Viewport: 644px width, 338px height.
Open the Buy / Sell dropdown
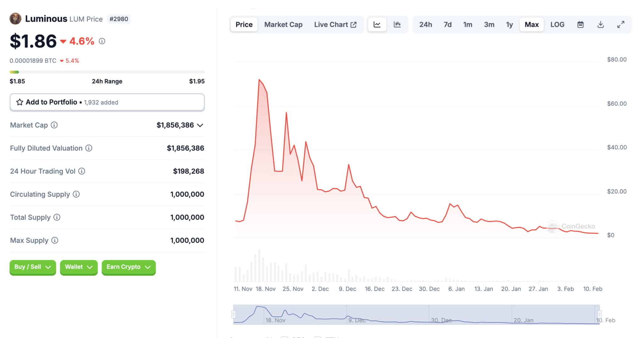[x=33, y=267]
